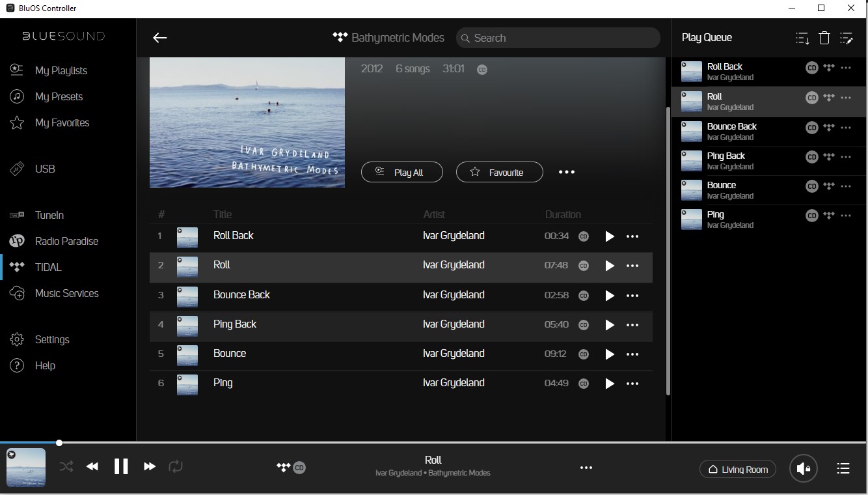The height and width of the screenshot is (495, 868).
Task: Play track Roll Back from album list
Action: tap(610, 236)
